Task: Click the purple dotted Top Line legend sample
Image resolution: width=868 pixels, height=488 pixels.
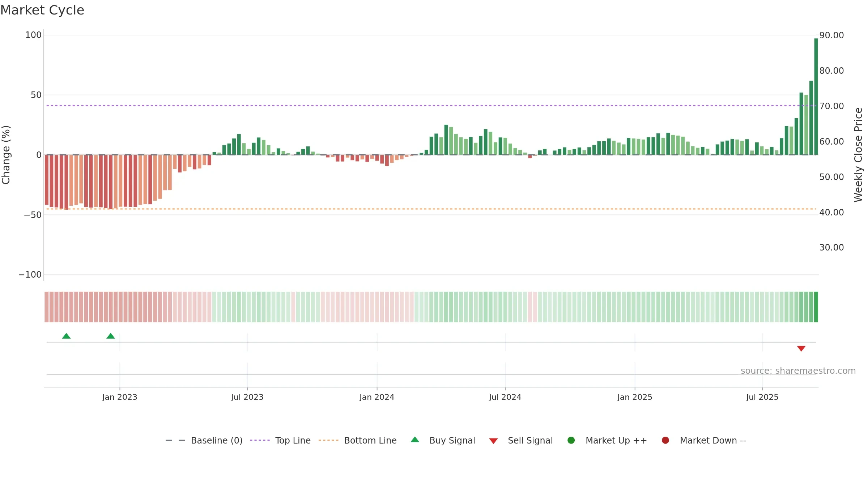Action: [x=260, y=440]
